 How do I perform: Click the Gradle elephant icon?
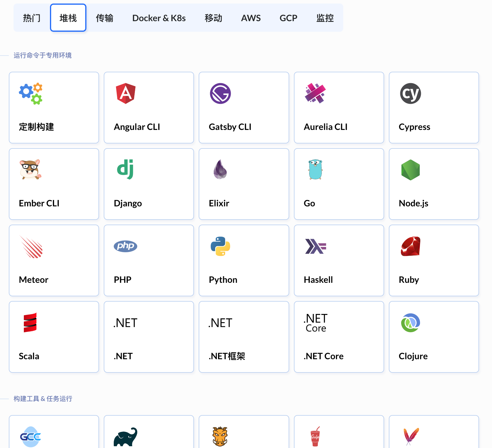pyautogui.click(x=125, y=437)
